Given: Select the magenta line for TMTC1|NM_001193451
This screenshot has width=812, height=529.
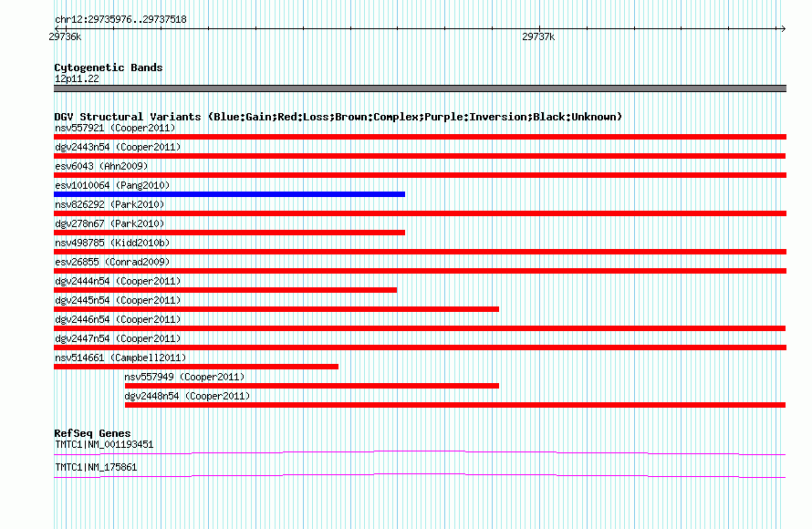Looking at the screenshot, I should pos(420,453).
